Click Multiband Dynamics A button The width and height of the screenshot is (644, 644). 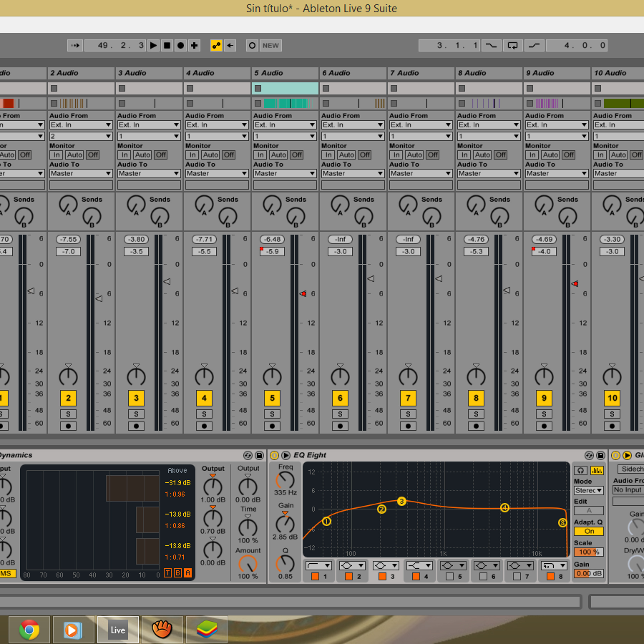click(x=188, y=573)
